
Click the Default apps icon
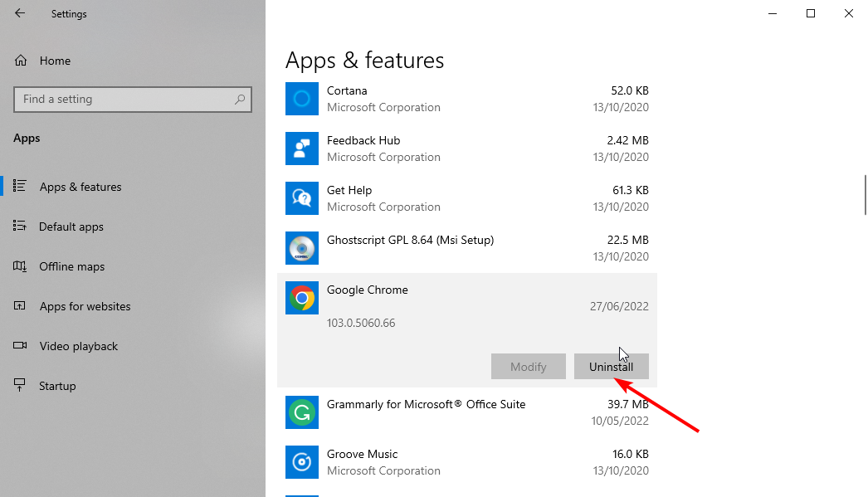20,226
